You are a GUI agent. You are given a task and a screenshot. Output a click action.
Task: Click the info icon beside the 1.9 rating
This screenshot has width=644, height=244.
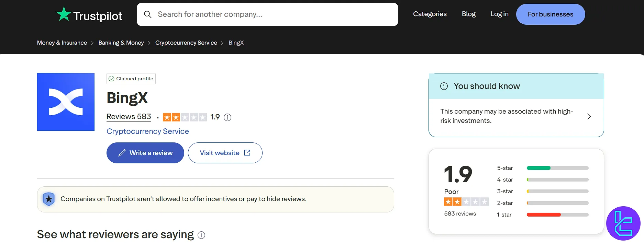click(x=227, y=117)
